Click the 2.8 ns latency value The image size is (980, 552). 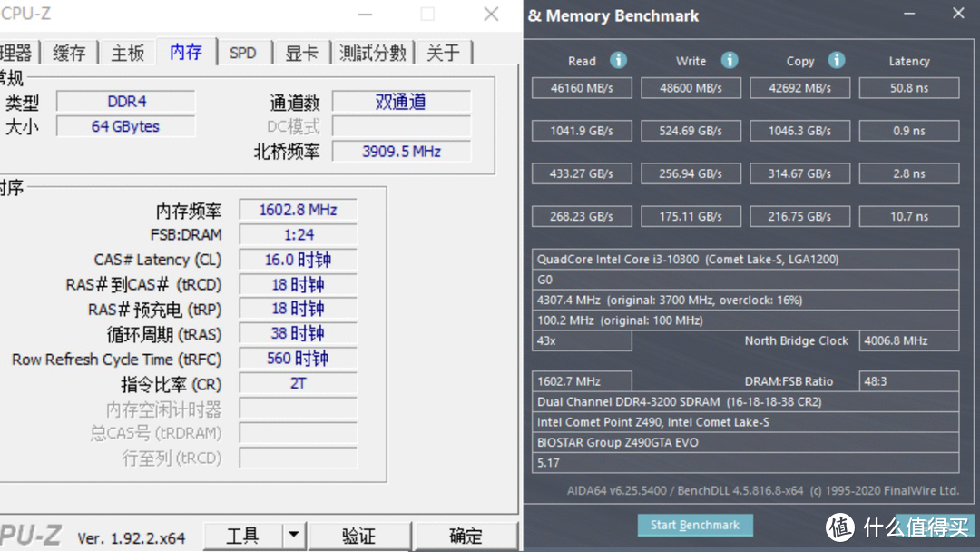(x=908, y=173)
